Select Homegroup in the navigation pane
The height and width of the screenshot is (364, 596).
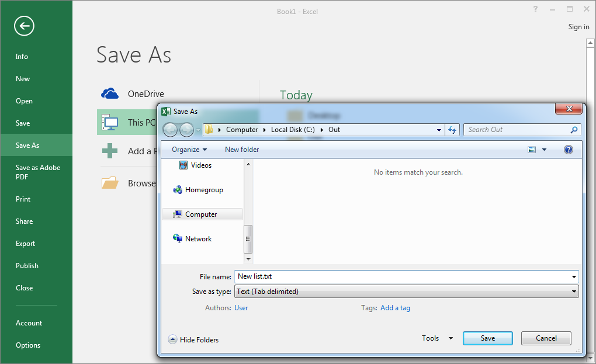click(198, 190)
